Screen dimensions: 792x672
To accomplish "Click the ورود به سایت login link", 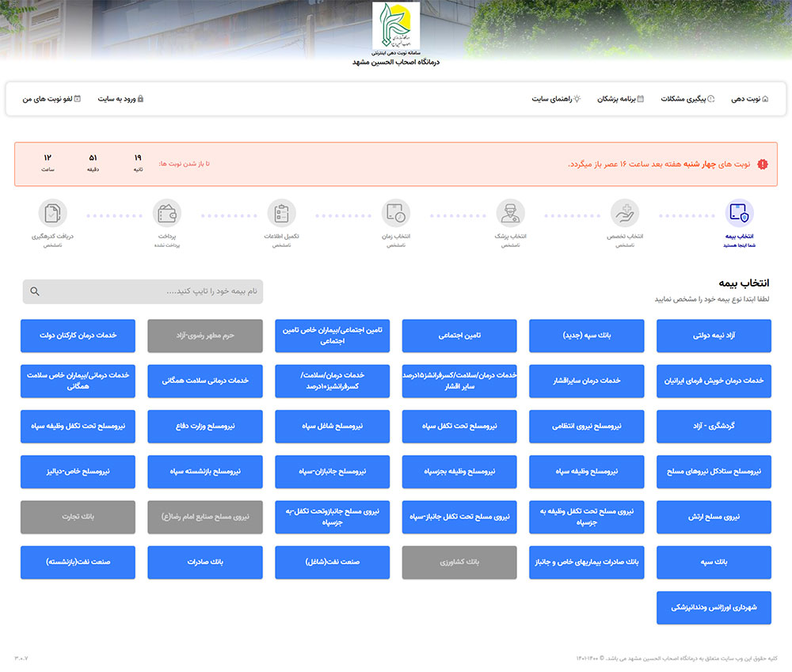I will pos(120,99).
